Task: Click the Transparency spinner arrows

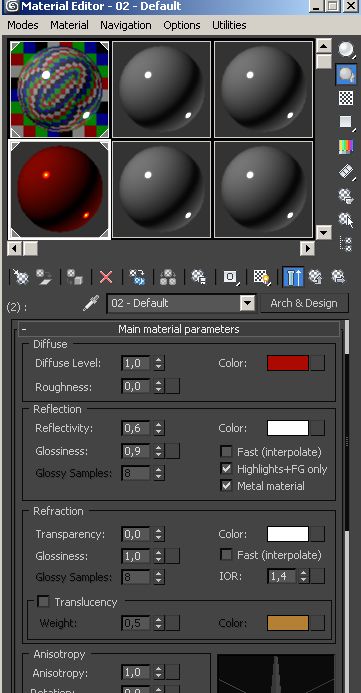Action: 159,534
